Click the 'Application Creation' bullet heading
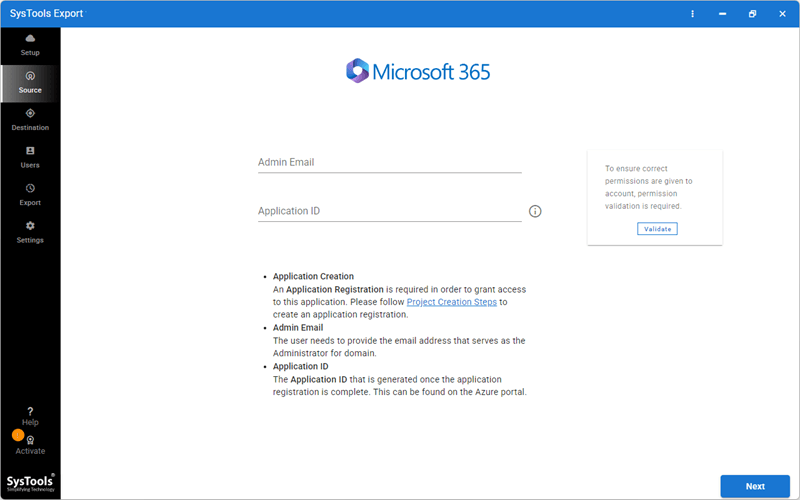This screenshot has width=800, height=500. click(313, 276)
